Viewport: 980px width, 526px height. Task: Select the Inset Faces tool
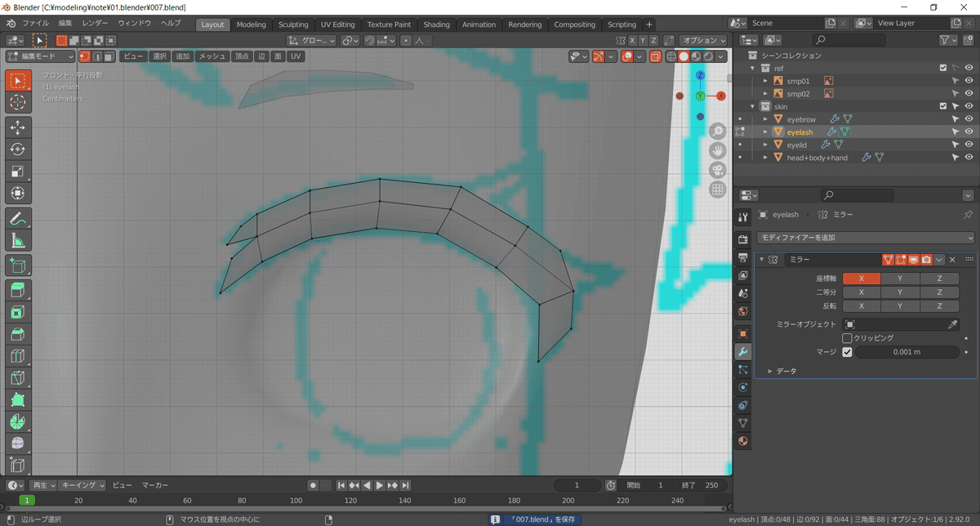coord(19,312)
